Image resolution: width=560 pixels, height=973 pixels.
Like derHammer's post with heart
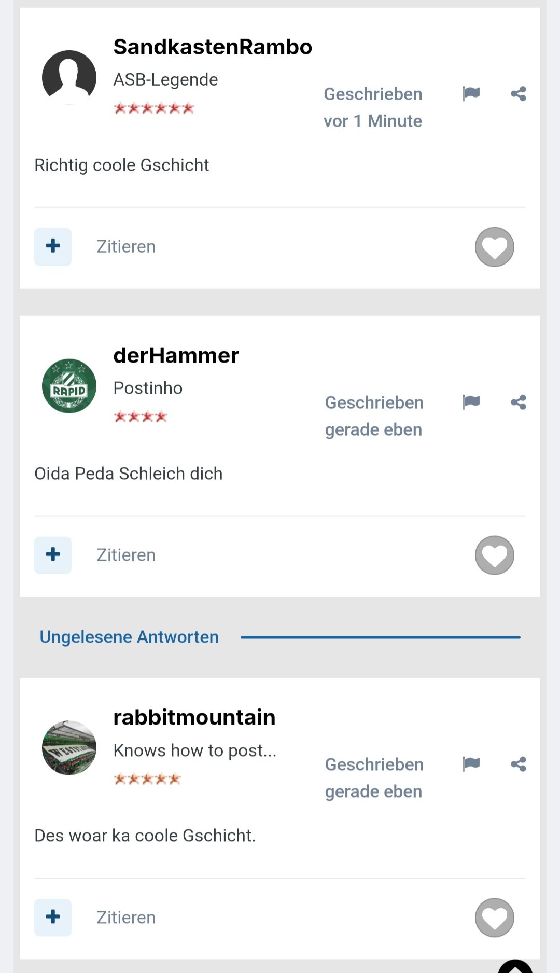click(x=494, y=555)
